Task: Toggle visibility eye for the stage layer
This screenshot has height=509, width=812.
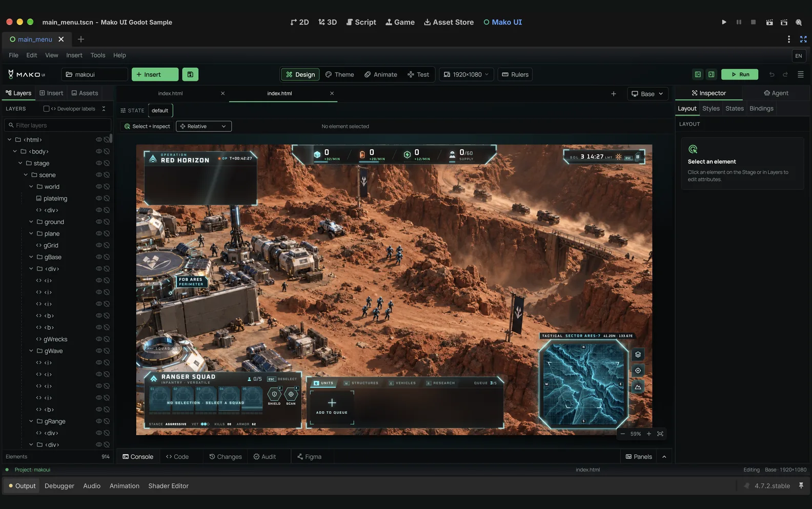Action: click(98, 163)
